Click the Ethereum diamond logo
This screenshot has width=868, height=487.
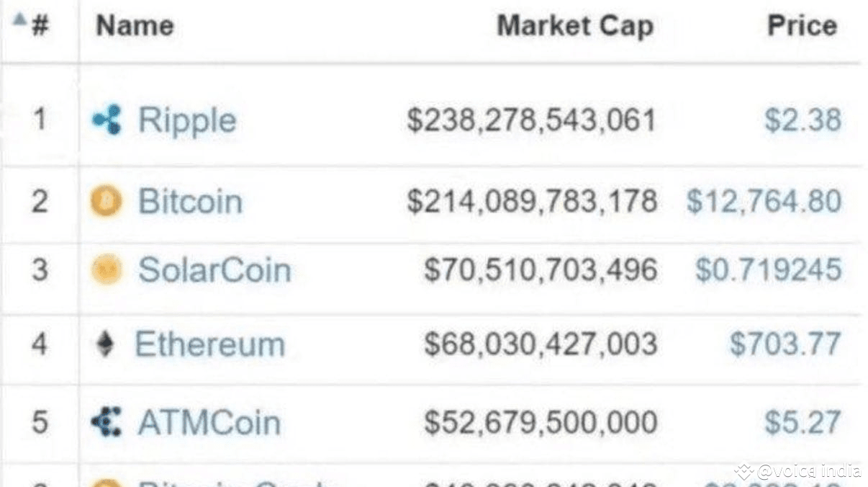tap(105, 344)
